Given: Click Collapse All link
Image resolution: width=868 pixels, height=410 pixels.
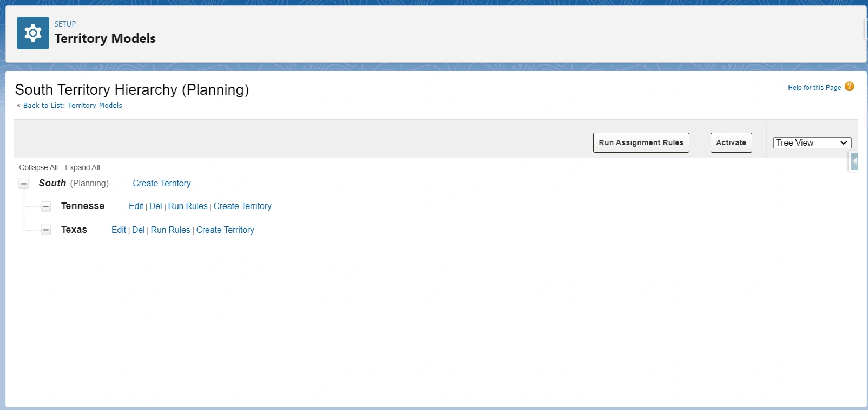Looking at the screenshot, I should point(38,167).
